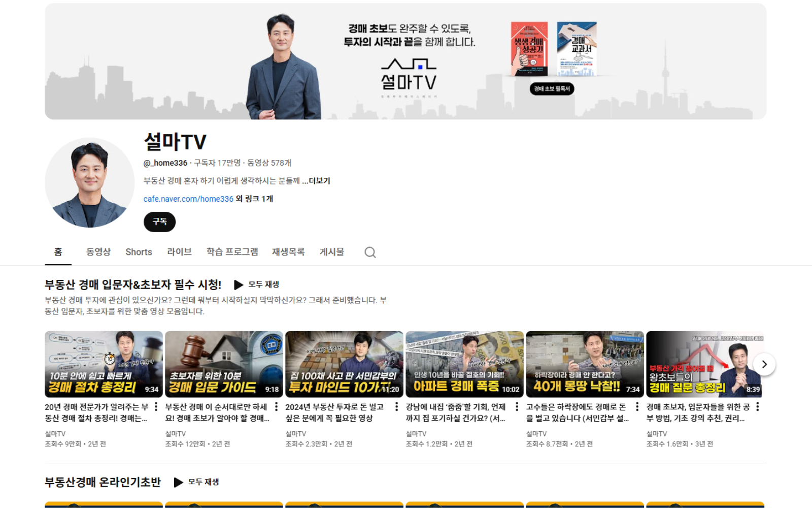Open video title '강남에 내집 줍줍할 기회'
Image resolution: width=812 pixels, height=508 pixels.
tap(456, 412)
